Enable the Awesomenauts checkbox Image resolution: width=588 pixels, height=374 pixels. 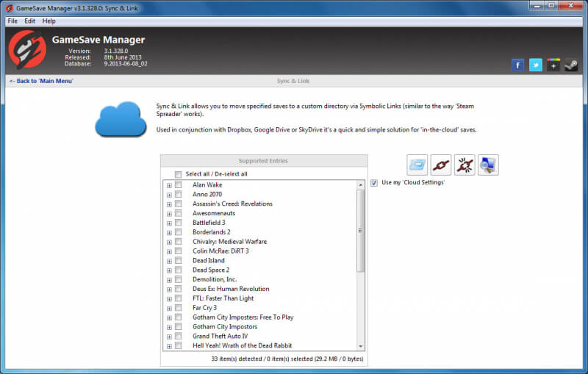(x=179, y=213)
